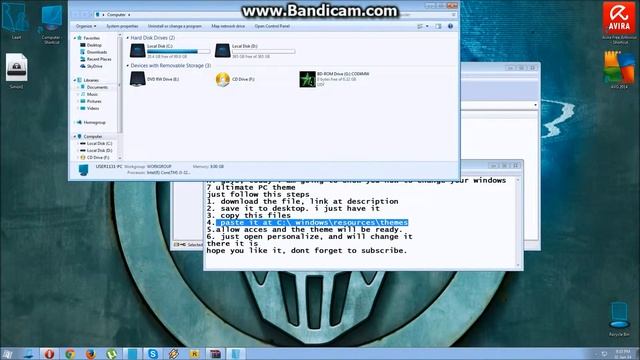Open Winamp from the taskbar
The width and height of the screenshot is (640, 360).
point(174,354)
